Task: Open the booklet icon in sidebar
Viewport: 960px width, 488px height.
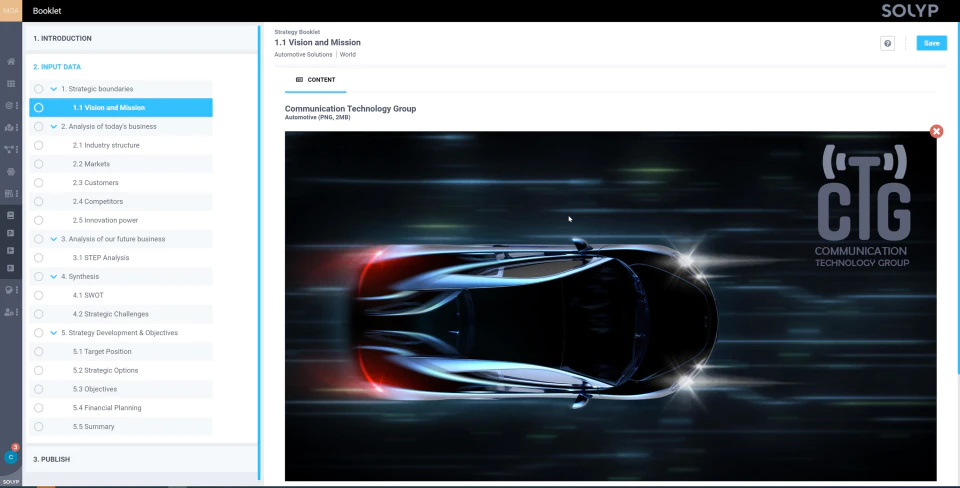Action: point(10,216)
